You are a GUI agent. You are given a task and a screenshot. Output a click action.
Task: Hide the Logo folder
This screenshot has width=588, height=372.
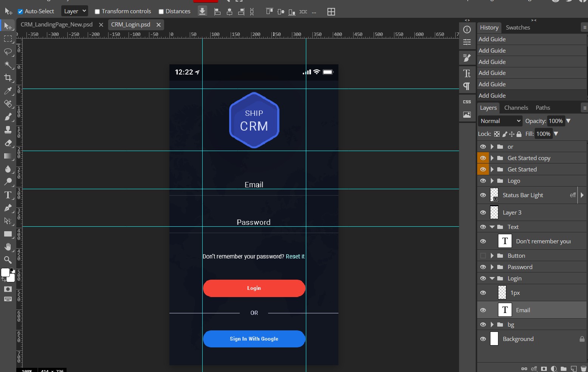coord(483,181)
